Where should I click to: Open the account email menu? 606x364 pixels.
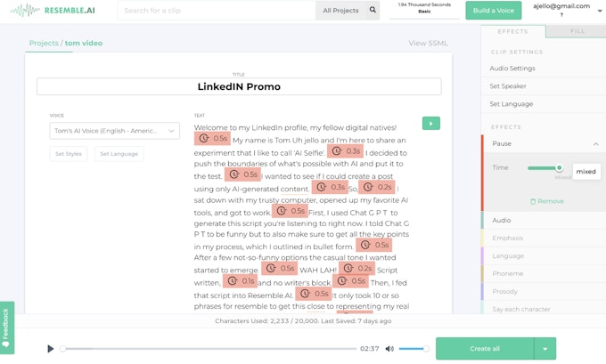point(564,10)
